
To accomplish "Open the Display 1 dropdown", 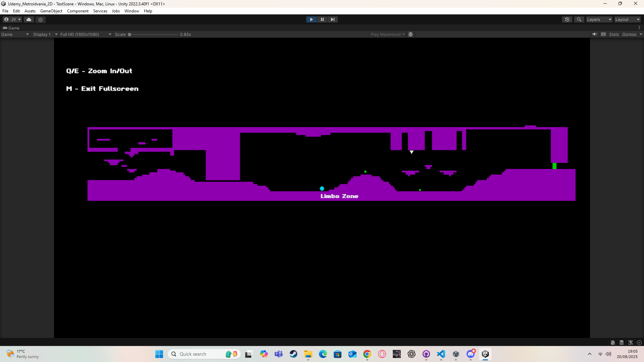I will [45, 35].
